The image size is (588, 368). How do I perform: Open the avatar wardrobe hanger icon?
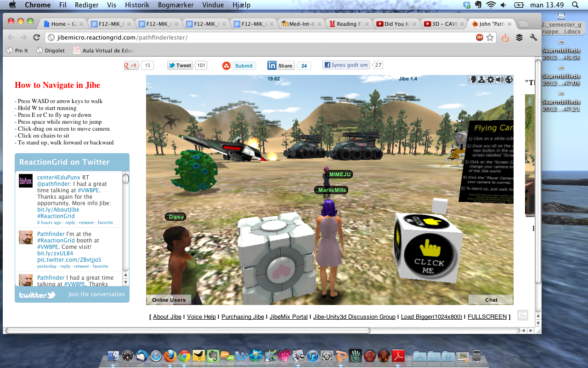pyautogui.click(x=481, y=80)
